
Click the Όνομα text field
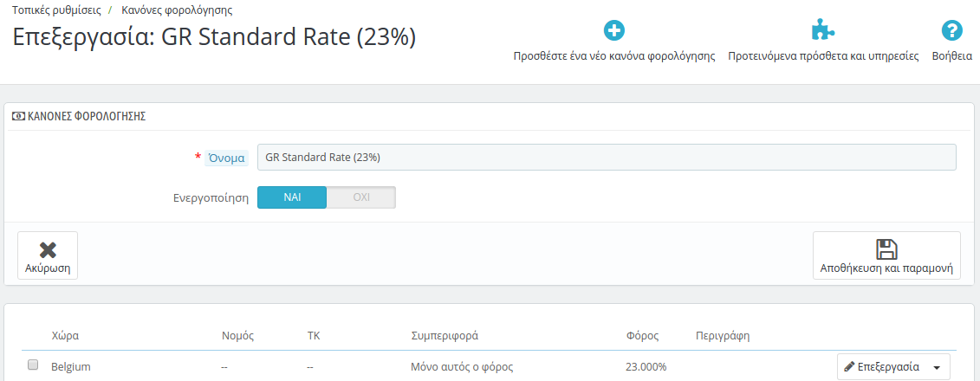click(x=607, y=158)
